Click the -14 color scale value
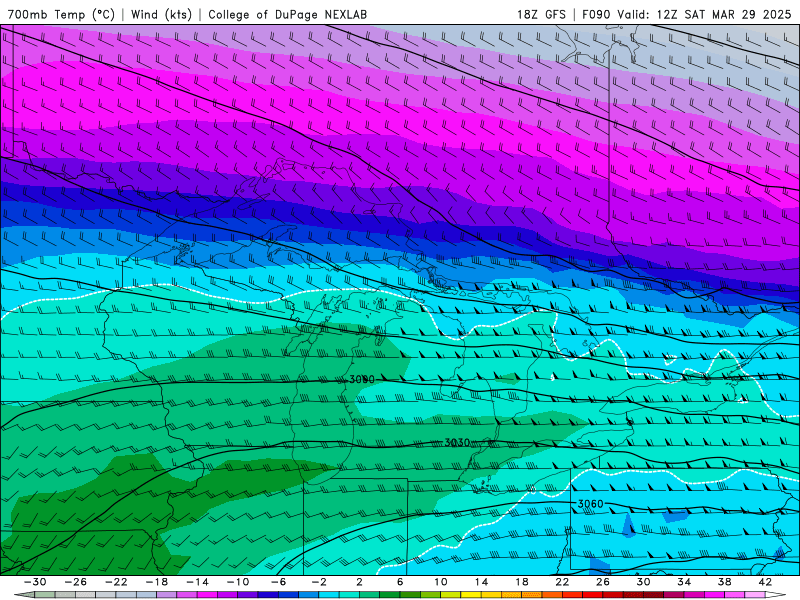 tap(197, 582)
